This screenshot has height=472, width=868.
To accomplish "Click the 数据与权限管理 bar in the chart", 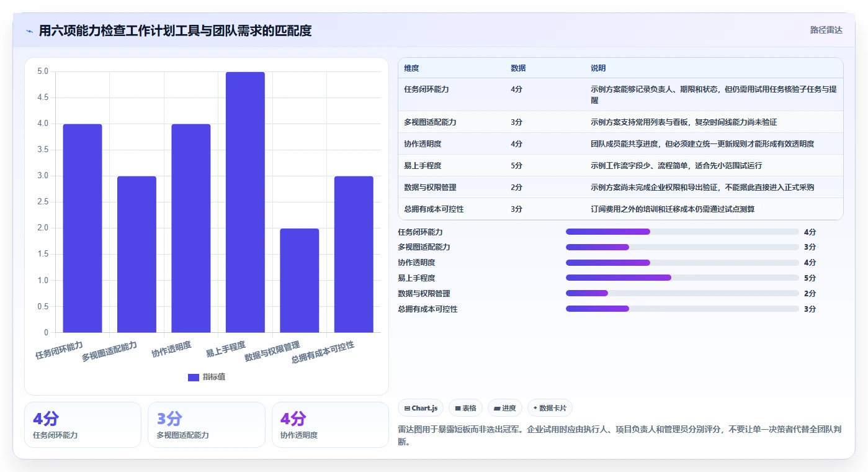I will 300,280.
